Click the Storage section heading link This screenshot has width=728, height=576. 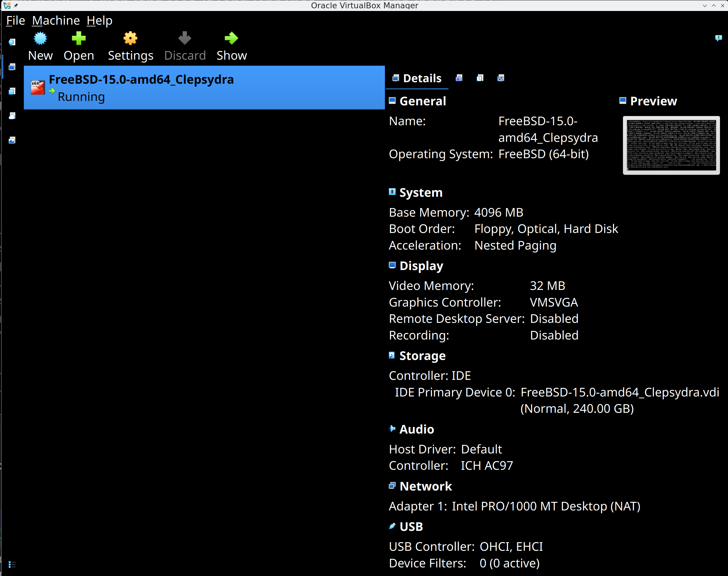[x=422, y=356]
